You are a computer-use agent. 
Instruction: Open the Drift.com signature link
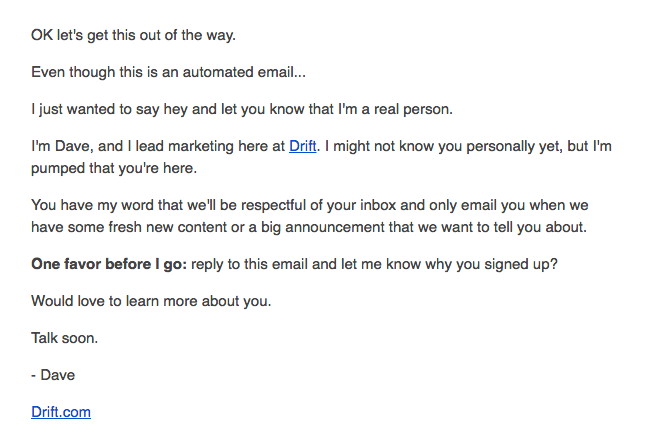61,412
